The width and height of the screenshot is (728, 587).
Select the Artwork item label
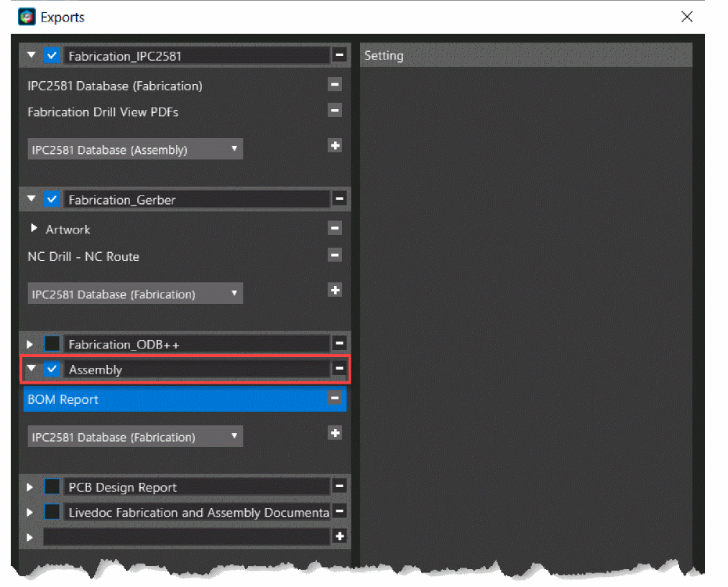68,229
